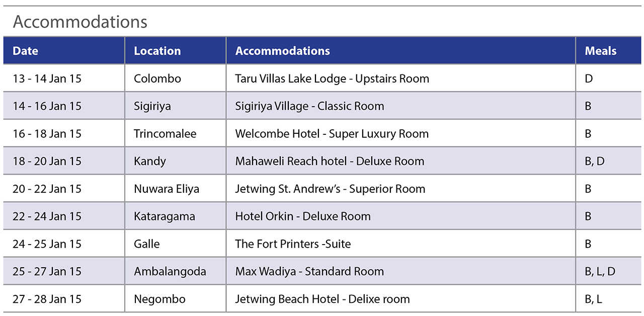Click the Date column header
This screenshot has height=316, width=644.
pyautogui.click(x=26, y=51)
